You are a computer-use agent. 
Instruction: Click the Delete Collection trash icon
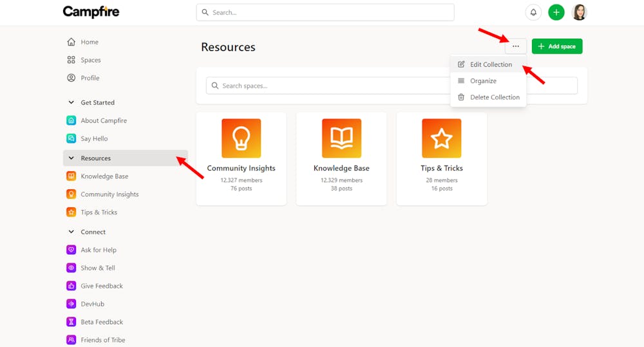(x=461, y=97)
